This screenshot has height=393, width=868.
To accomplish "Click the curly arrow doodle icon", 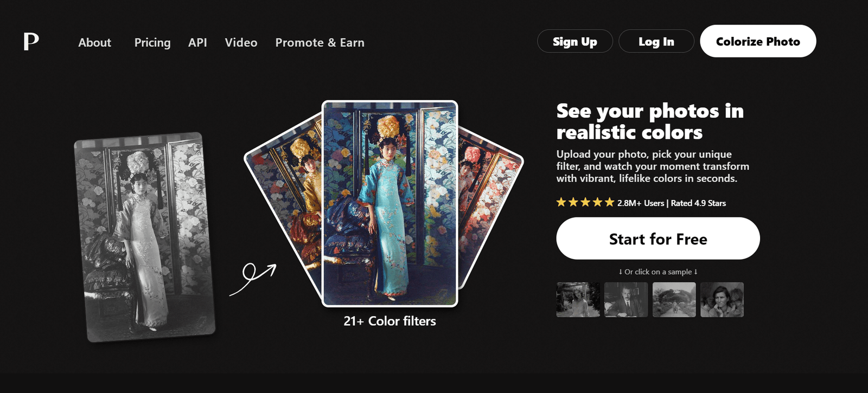I will pos(253,278).
